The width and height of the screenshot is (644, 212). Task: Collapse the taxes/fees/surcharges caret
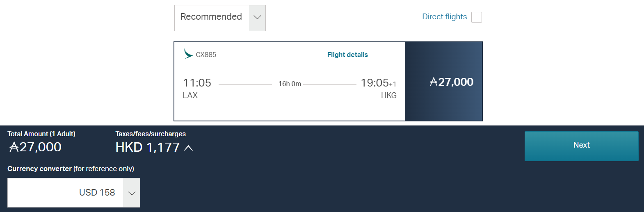coord(188,148)
